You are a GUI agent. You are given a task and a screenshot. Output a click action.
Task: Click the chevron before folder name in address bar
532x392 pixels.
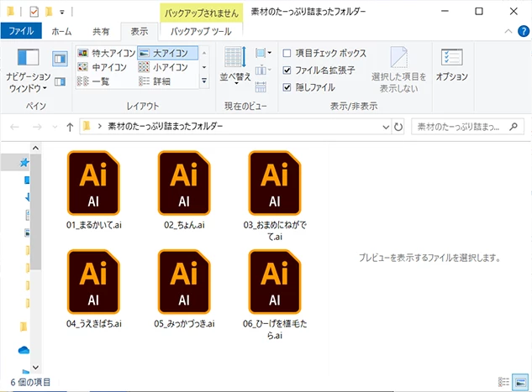[100, 127]
